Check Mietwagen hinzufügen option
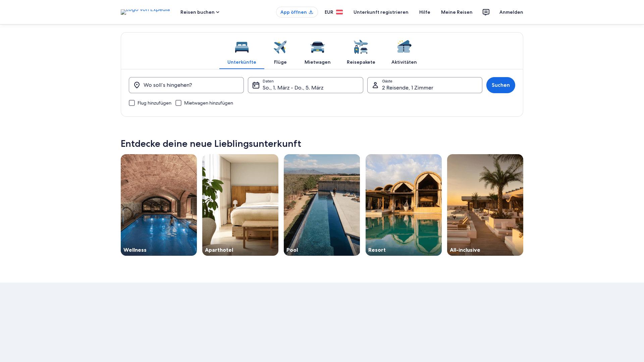 click(178, 103)
